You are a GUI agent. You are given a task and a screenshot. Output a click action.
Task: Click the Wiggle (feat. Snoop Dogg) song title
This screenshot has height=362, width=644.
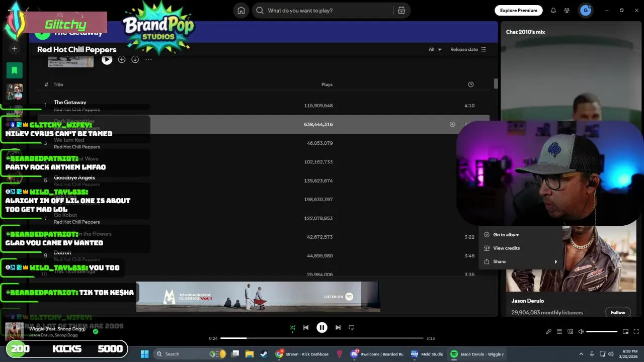coord(57,329)
